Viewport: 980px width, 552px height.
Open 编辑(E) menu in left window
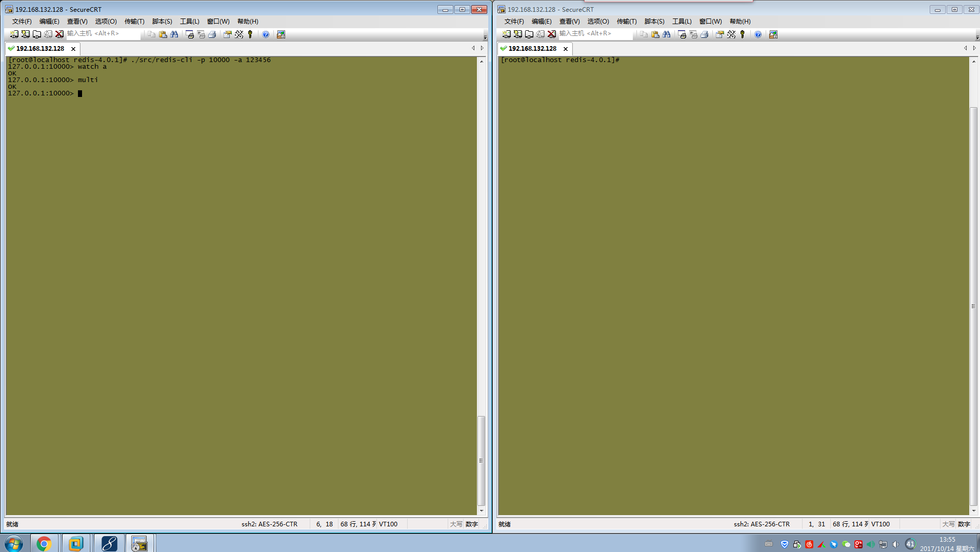click(x=49, y=22)
